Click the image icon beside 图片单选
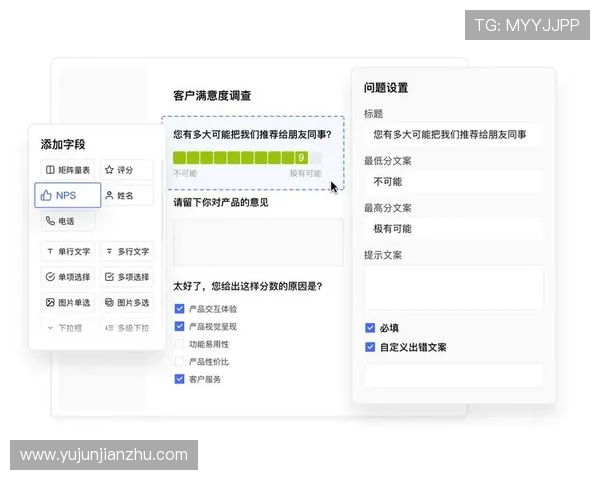The height and width of the screenshot is (480, 600). (x=50, y=302)
